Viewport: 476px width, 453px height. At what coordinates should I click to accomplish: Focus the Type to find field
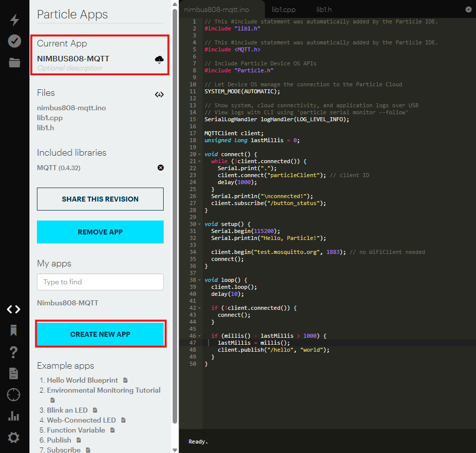(100, 282)
